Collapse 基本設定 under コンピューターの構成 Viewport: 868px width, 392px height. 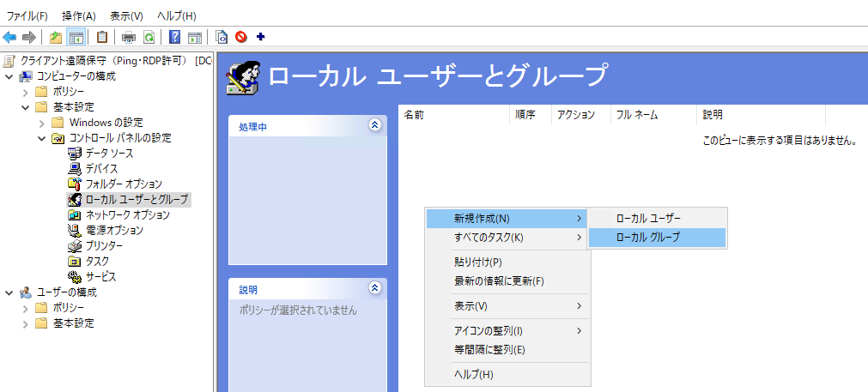(26, 107)
